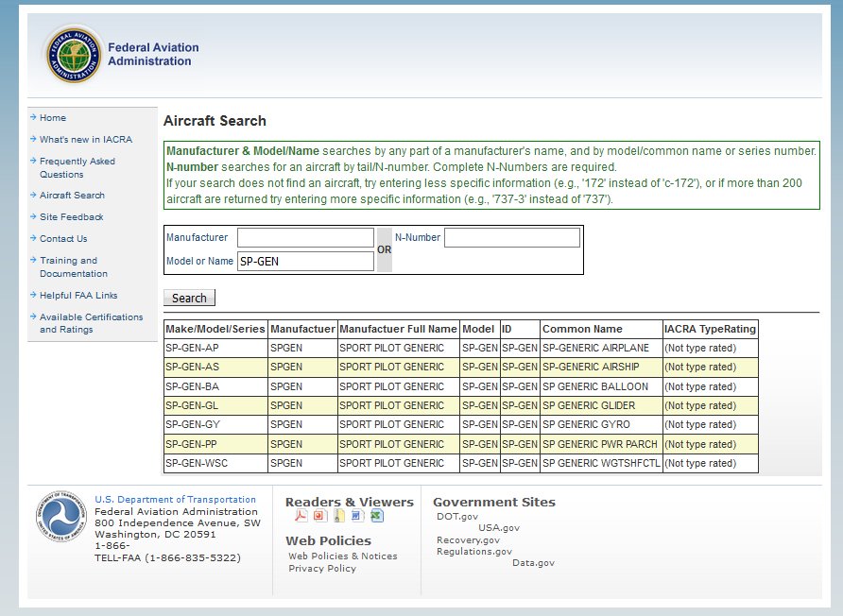The image size is (843, 616).
Task: Select the SP-GEN-GY row cell
Action: tap(215, 424)
